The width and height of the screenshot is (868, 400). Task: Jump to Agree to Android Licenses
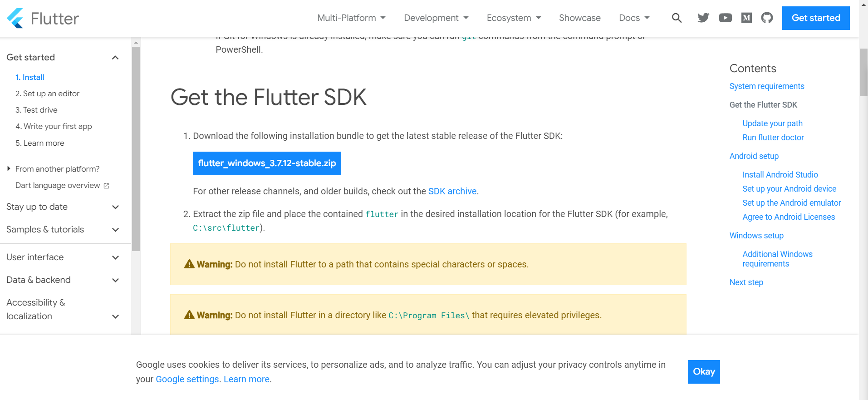click(789, 217)
